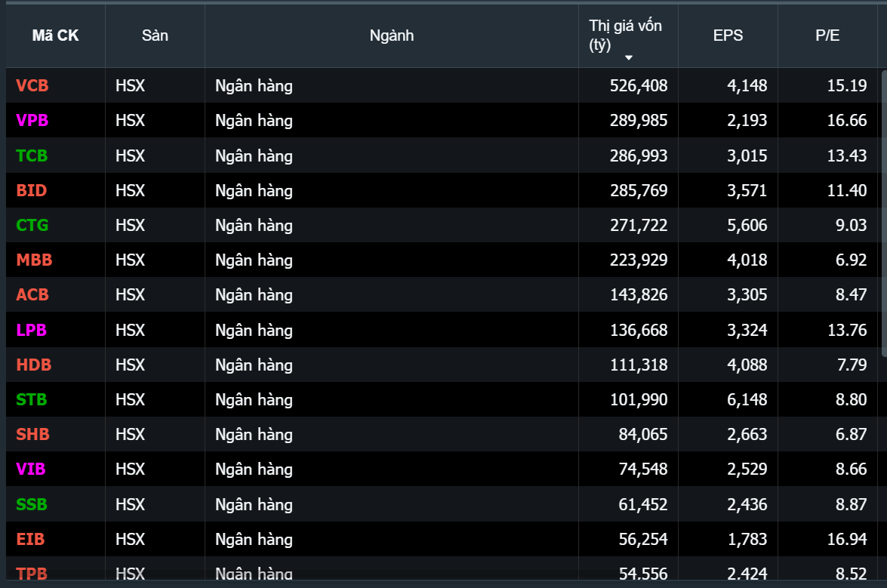Select EPS value 4,088 for HDB
The width and height of the screenshot is (887, 588).
coord(747,365)
